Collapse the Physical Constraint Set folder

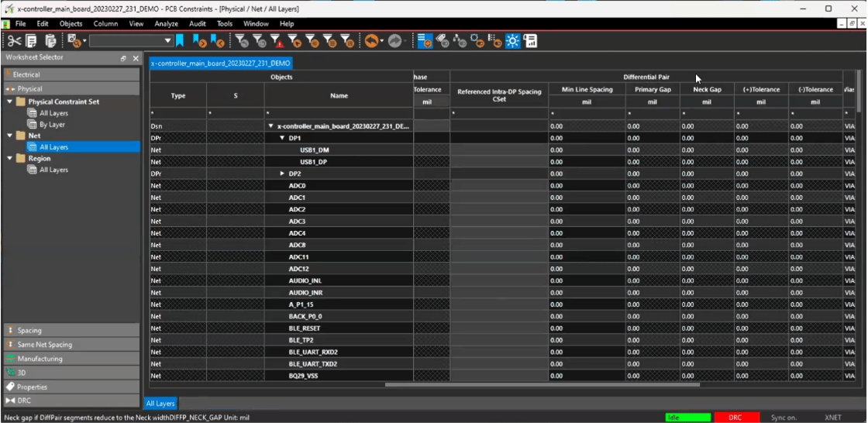pyautogui.click(x=10, y=101)
